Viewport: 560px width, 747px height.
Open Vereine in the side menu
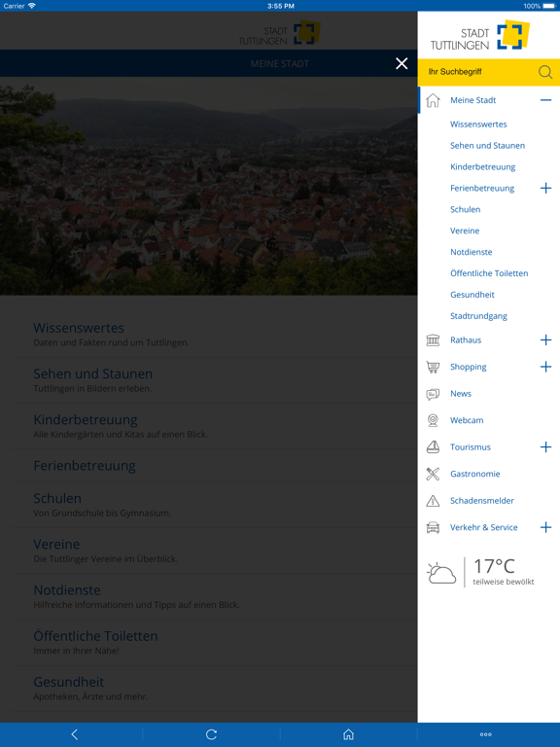coord(465,231)
